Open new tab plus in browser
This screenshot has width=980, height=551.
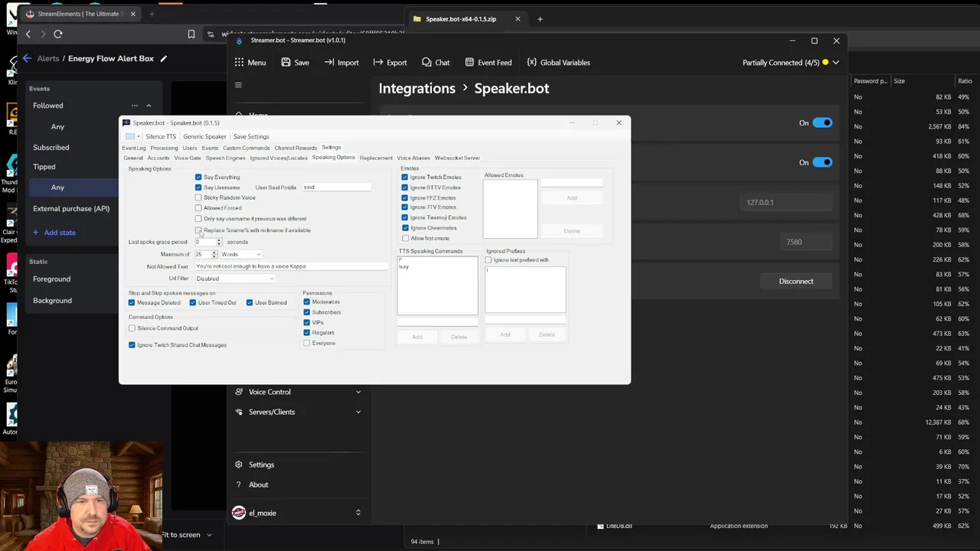[x=152, y=14]
